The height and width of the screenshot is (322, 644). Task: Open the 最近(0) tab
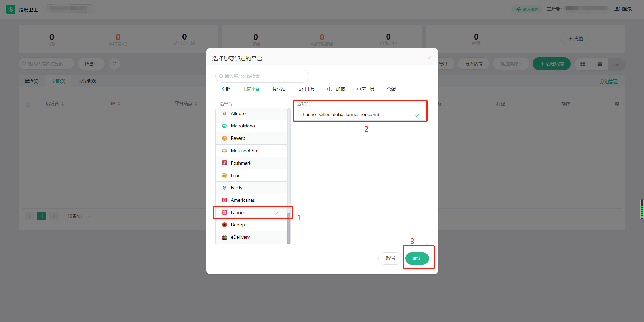32,81
